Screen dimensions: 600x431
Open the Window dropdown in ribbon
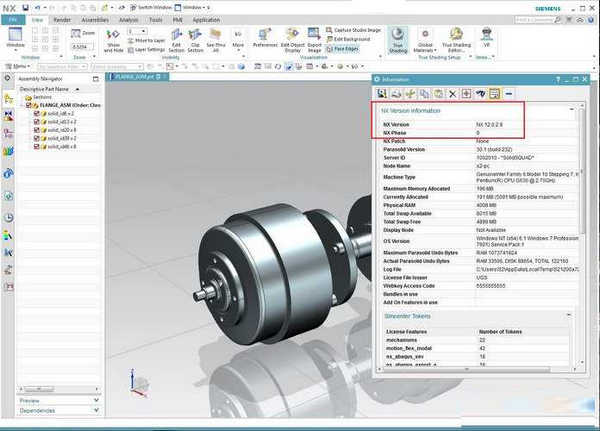[15, 40]
